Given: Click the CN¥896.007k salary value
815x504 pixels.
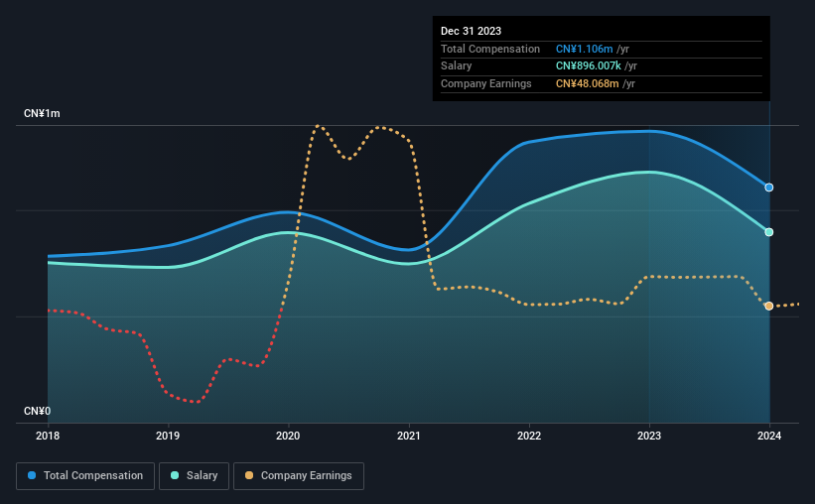Looking at the screenshot, I should click(589, 66).
